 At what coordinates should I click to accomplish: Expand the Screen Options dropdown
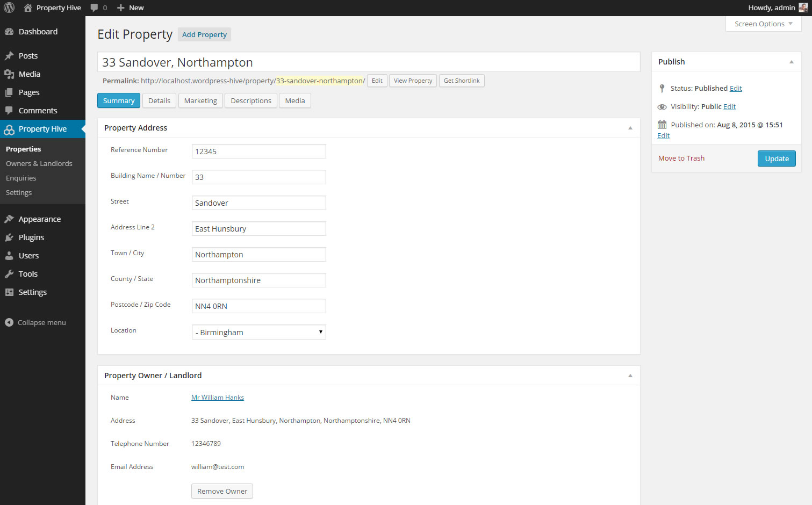pos(763,24)
